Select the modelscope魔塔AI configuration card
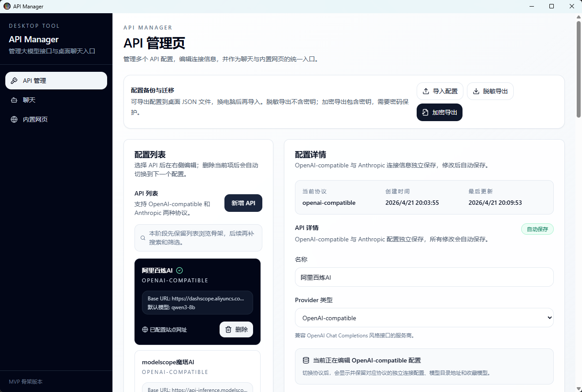 click(x=198, y=371)
